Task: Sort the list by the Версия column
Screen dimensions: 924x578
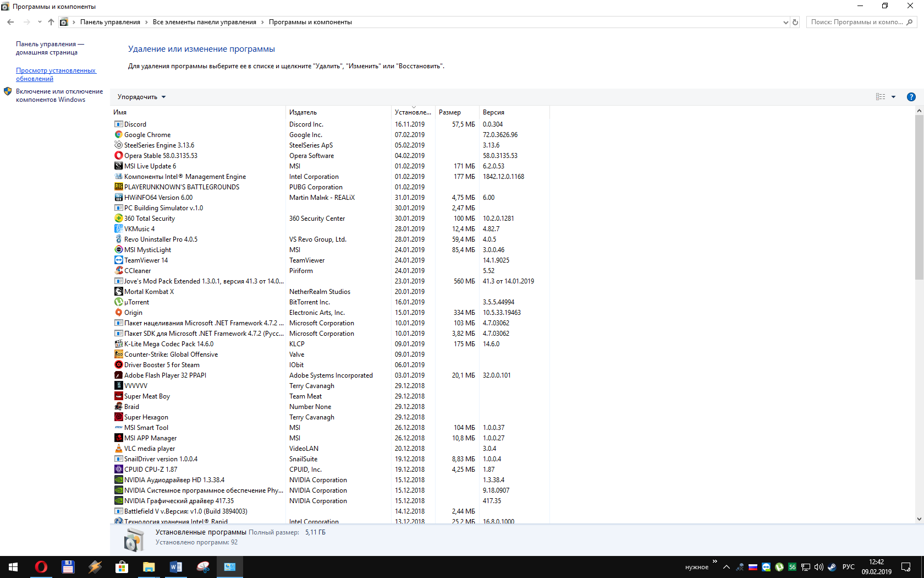Action: [x=514, y=112]
